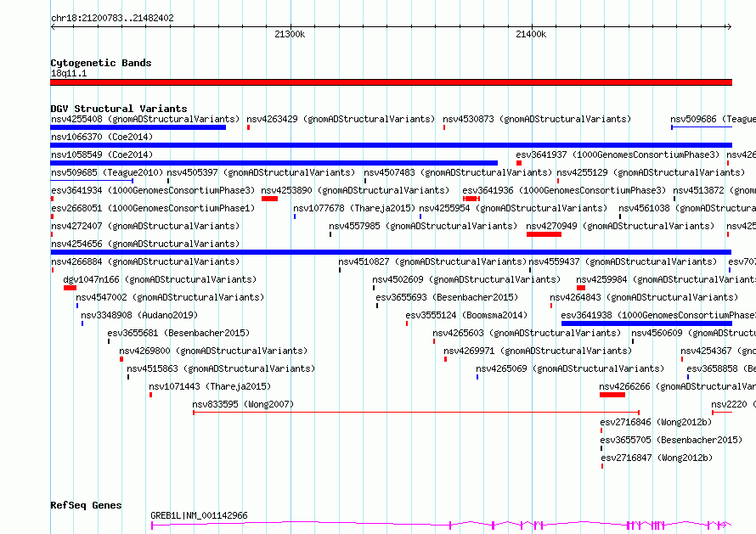Select nsv1077678 (Thareja2015) label
The width and height of the screenshot is (756, 534).
click(x=354, y=208)
